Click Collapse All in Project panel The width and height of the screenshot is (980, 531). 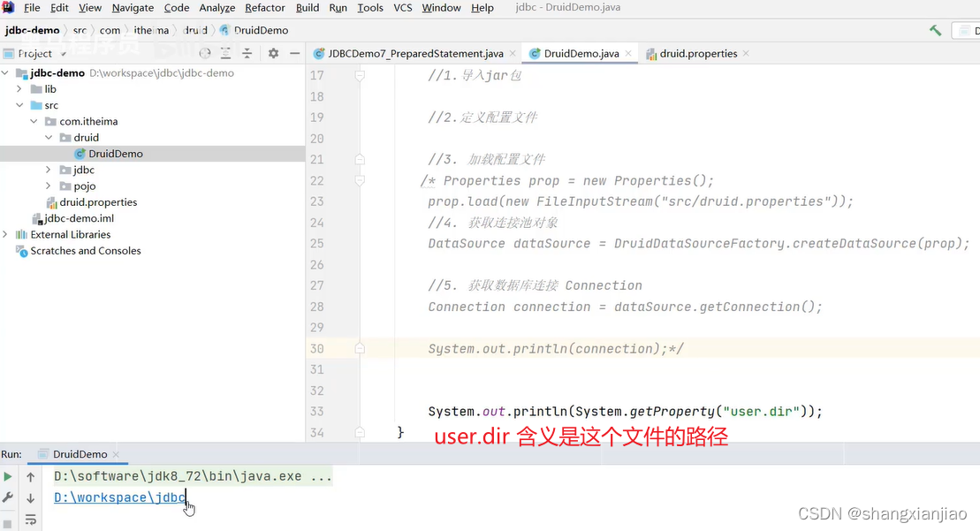247,53
